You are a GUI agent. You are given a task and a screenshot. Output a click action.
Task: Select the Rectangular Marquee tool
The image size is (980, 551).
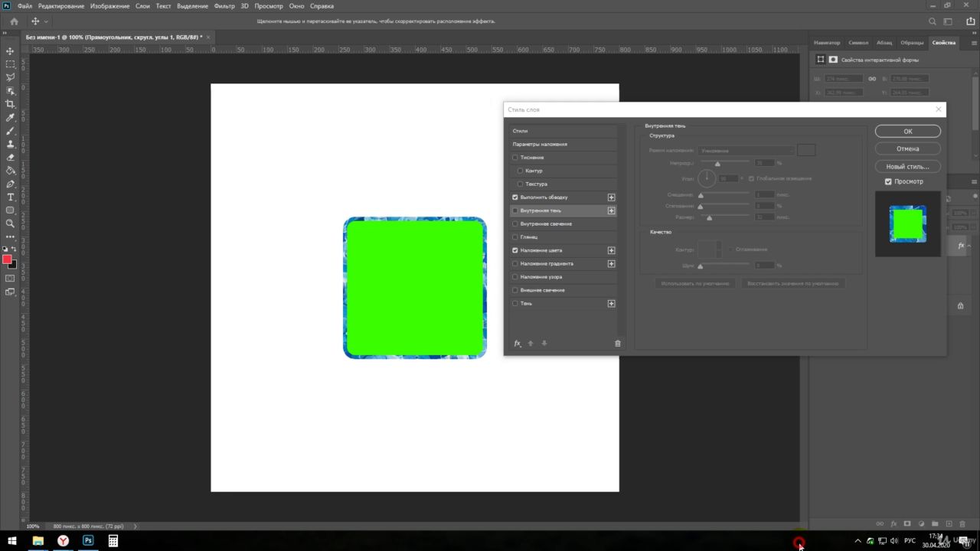tap(10, 64)
